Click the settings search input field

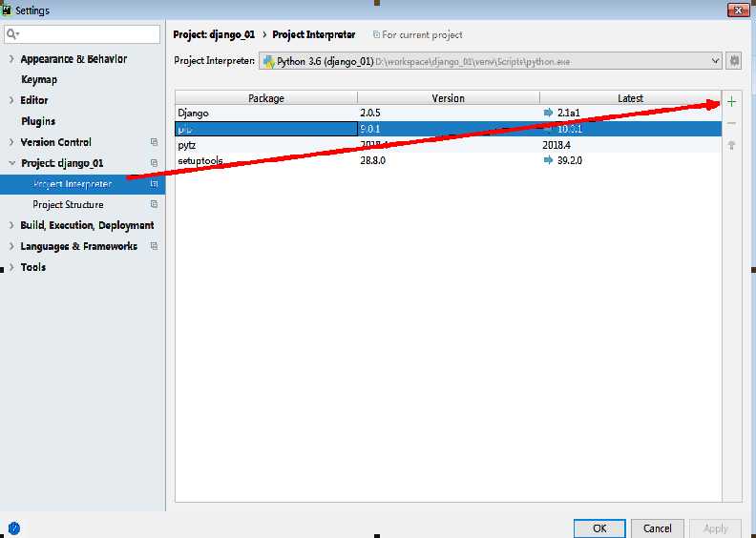82,34
